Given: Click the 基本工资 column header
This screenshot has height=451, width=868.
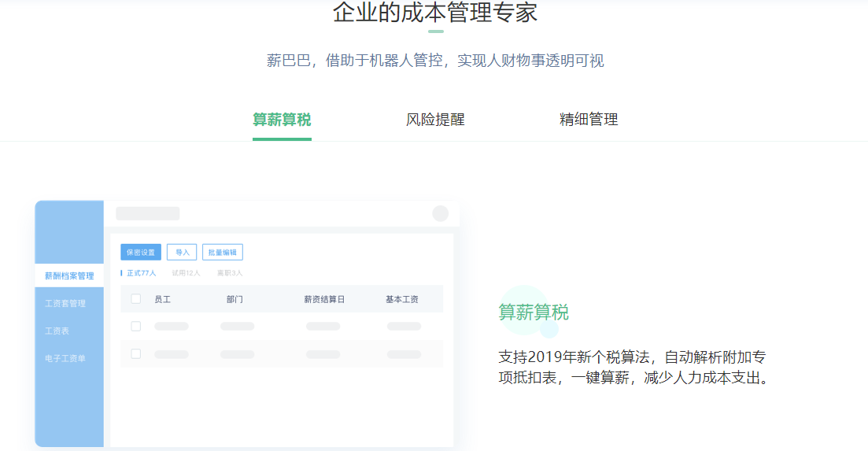Looking at the screenshot, I should click(x=402, y=299).
